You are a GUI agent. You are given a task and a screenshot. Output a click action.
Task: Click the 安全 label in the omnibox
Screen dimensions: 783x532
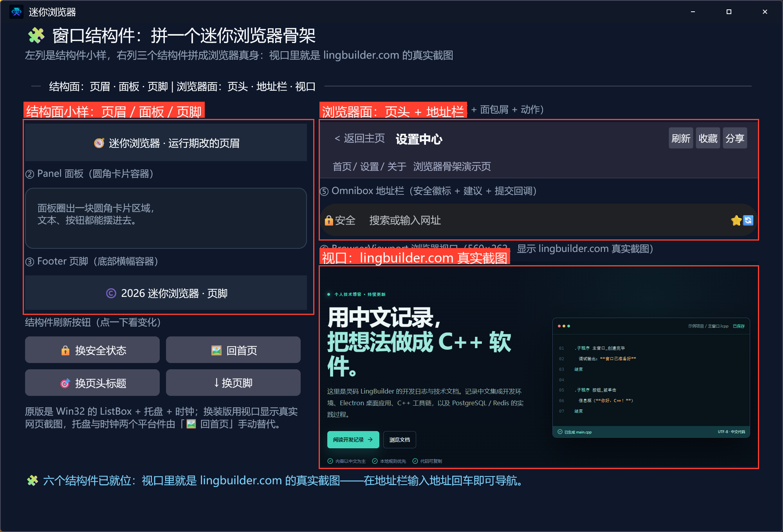[345, 221]
